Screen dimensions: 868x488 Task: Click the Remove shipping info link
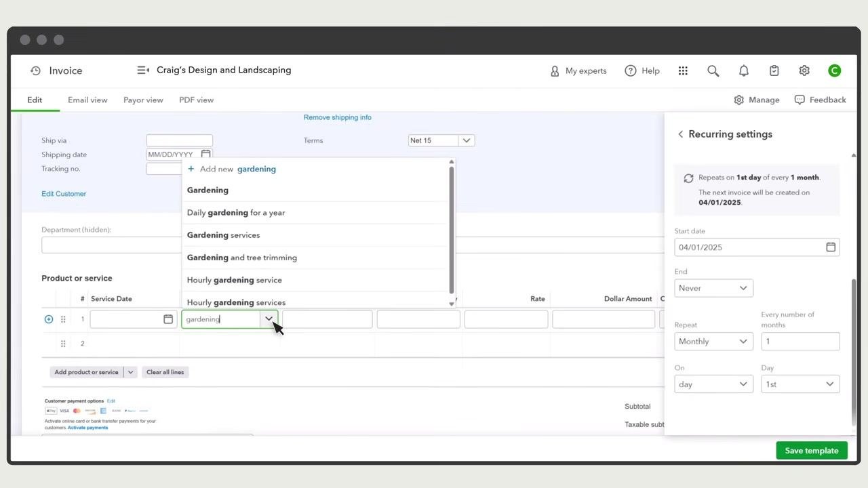(337, 117)
